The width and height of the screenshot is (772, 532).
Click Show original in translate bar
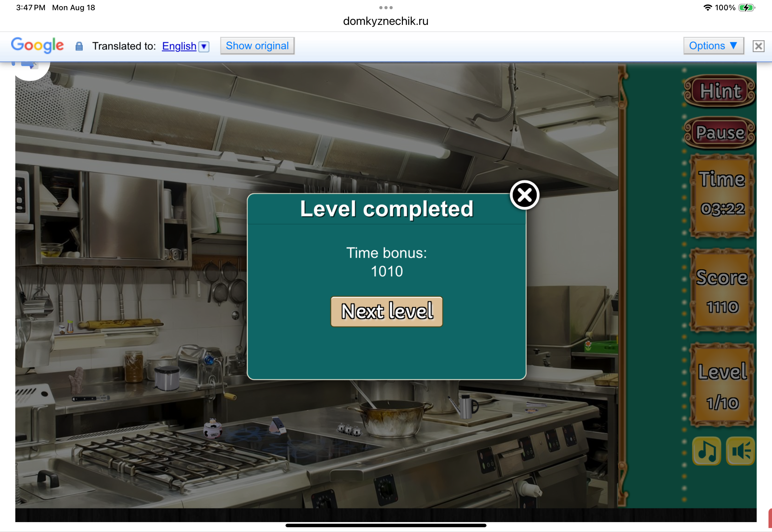tap(257, 46)
